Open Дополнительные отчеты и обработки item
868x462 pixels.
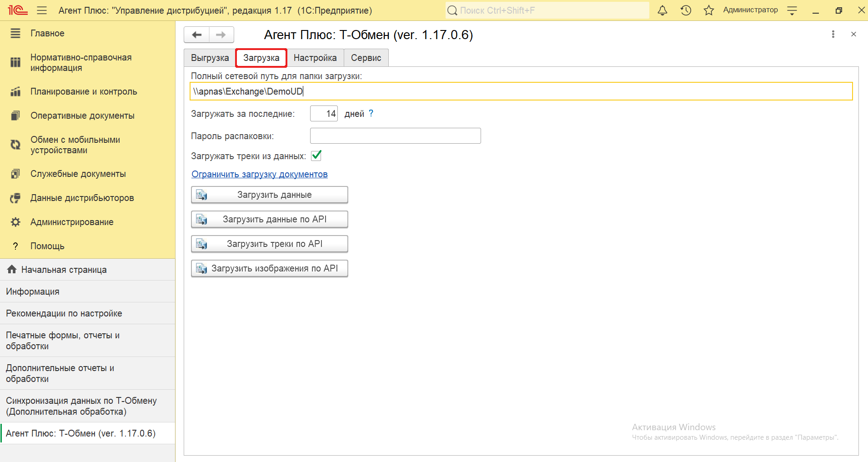(87, 373)
